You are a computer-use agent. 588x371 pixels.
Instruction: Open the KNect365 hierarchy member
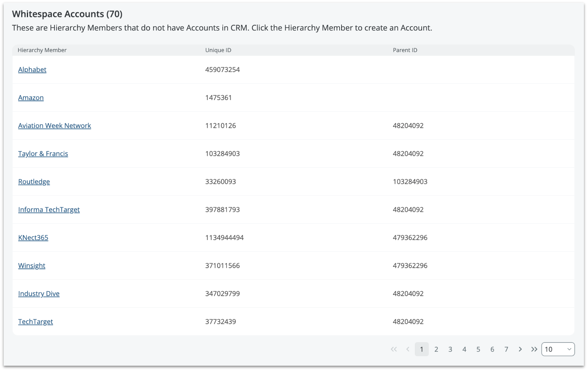33,238
